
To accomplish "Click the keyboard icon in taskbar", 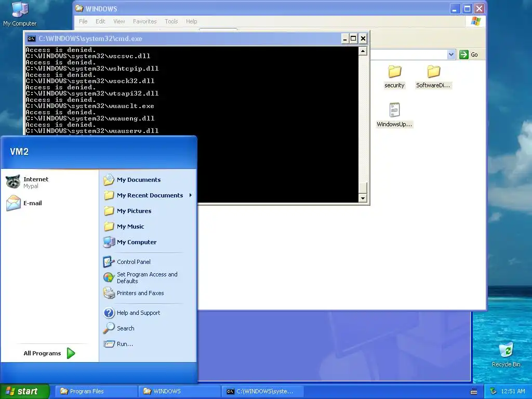I will (474, 392).
